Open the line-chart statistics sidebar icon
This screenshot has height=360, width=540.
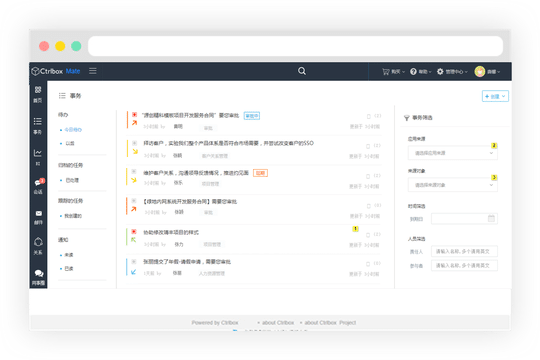[38, 157]
